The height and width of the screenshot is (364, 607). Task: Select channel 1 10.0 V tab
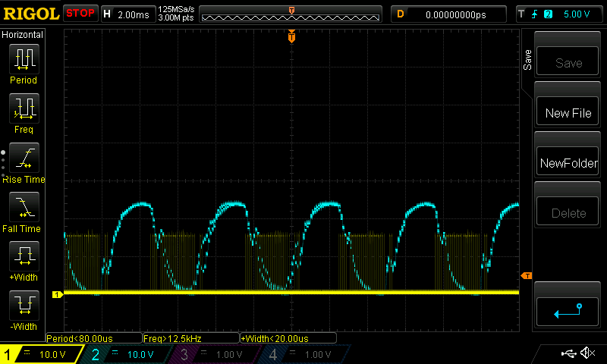click(x=42, y=354)
